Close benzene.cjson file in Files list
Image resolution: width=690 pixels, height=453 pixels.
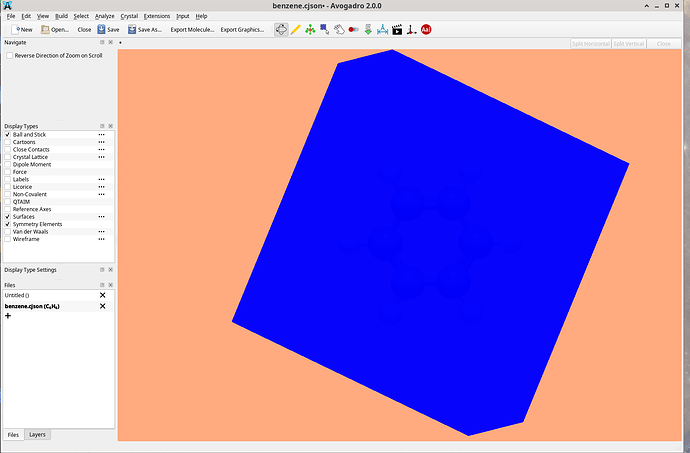click(x=102, y=306)
